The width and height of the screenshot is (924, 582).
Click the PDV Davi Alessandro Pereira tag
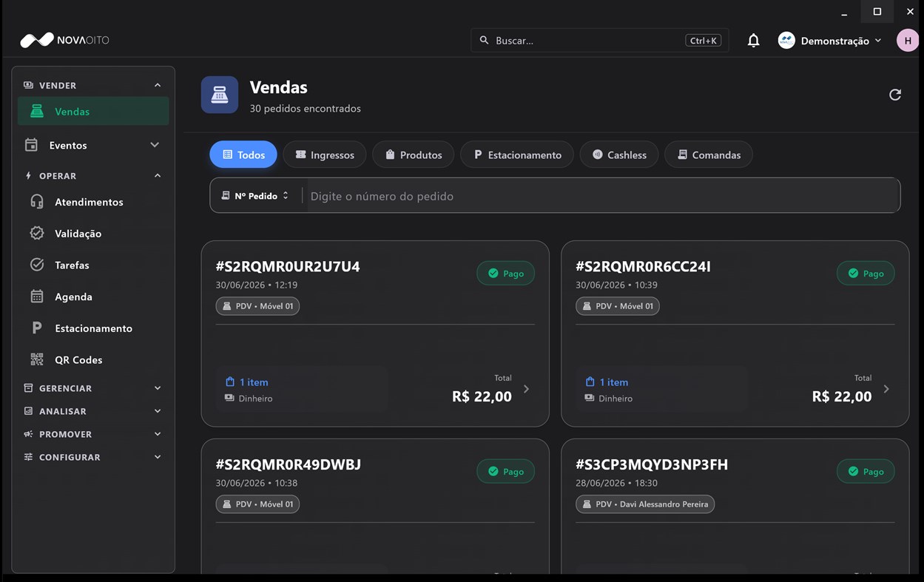(645, 504)
